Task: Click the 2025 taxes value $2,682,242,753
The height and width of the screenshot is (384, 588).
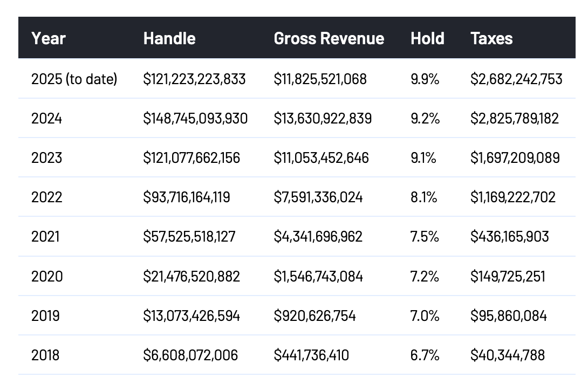Action: pos(516,79)
